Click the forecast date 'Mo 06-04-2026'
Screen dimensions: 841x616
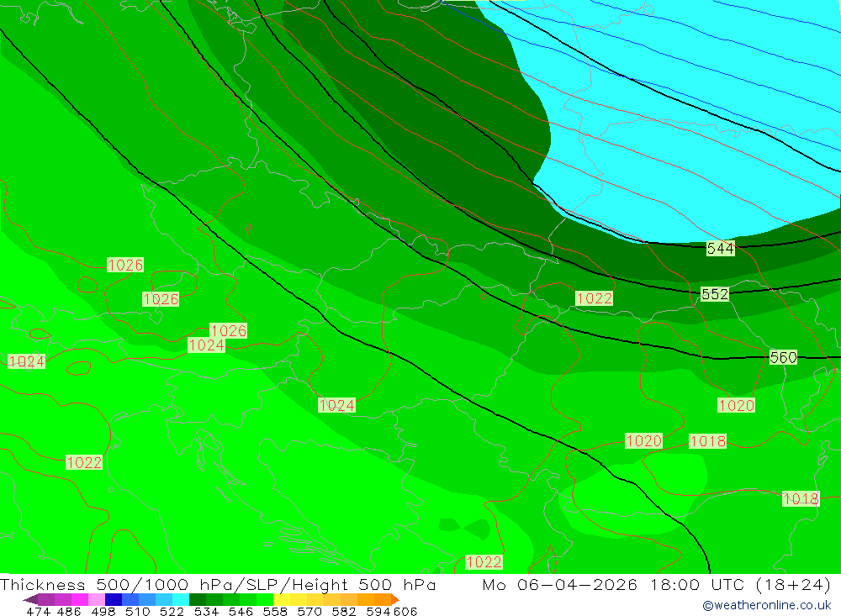(x=560, y=584)
